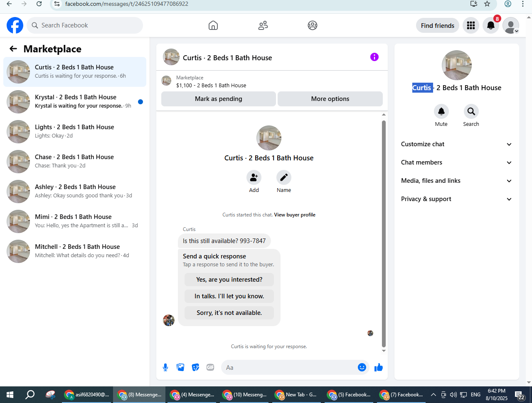Click the Curtis header title in chat
Image resolution: width=532 pixels, height=403 pixels.
[227, 58]
